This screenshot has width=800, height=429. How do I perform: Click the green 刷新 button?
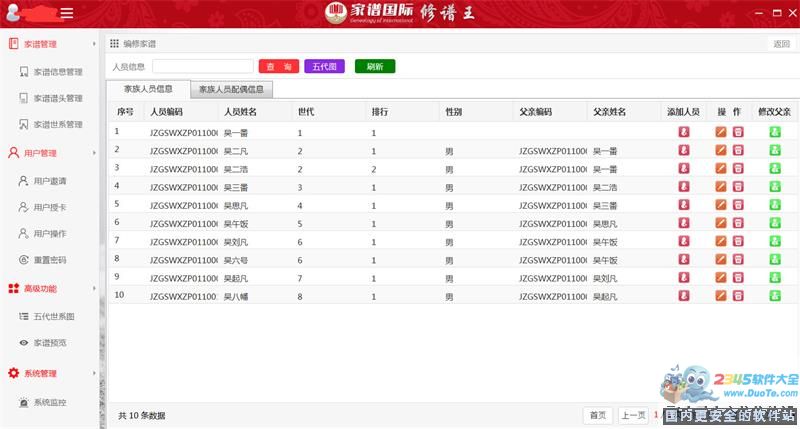[x=375, y=66]
